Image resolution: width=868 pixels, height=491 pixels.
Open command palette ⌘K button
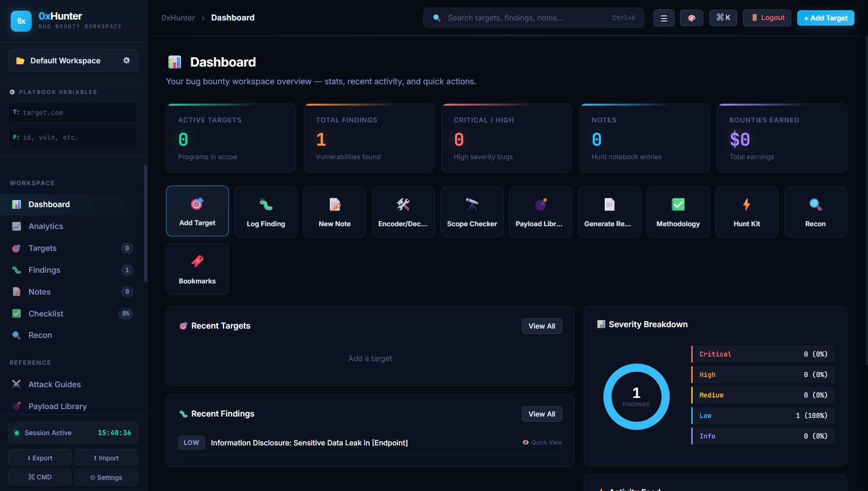point(723,18)
